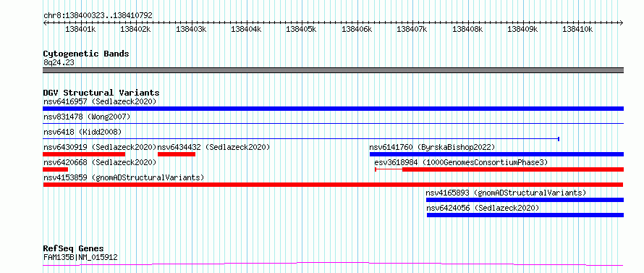The height and width of the screenshot is (273, 644).
Task: Select the blue nsv6141760 variant bar
Action: tap(496, 154)
